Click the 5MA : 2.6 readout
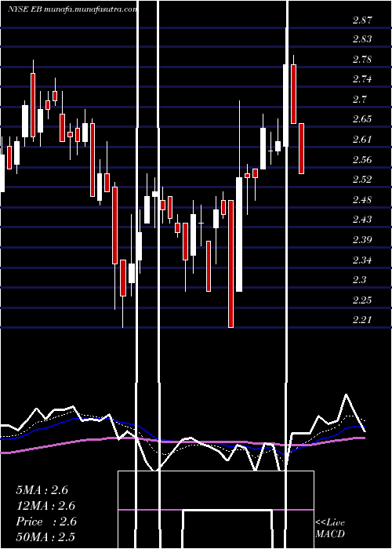This screenshot has width=392, height=549. [x=42, y=489]
